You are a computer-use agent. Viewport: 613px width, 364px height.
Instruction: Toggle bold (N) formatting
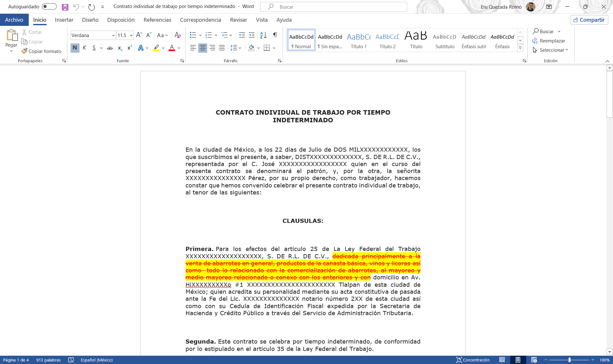click(x=75, y=48)
